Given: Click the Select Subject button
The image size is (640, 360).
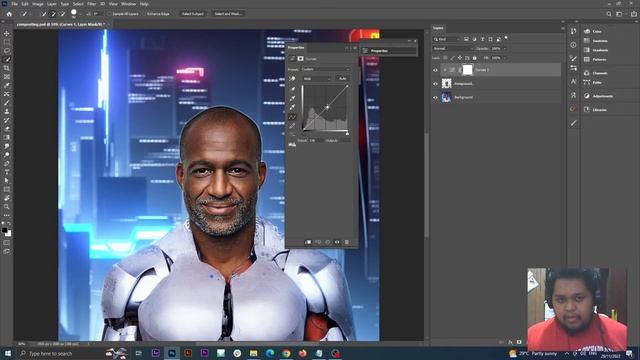Looking at the screenshot, I should tap(193, 14).
